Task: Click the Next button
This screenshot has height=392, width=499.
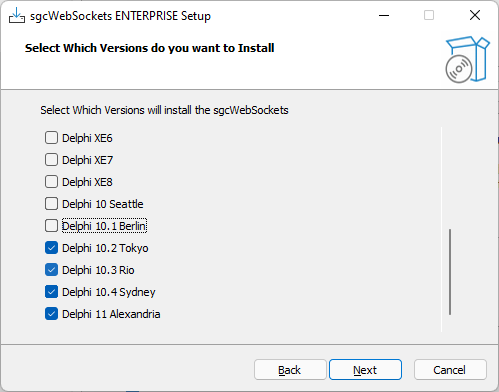Action: click(x=365, y=369)
